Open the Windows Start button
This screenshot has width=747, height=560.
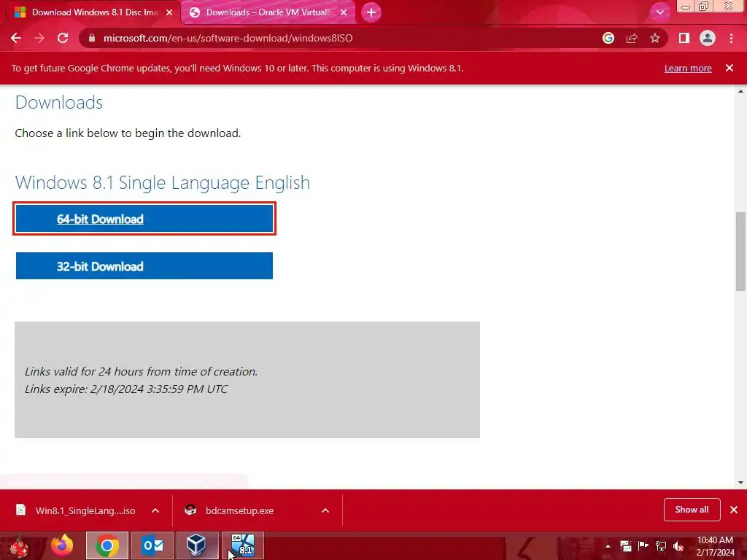[19, 546]
